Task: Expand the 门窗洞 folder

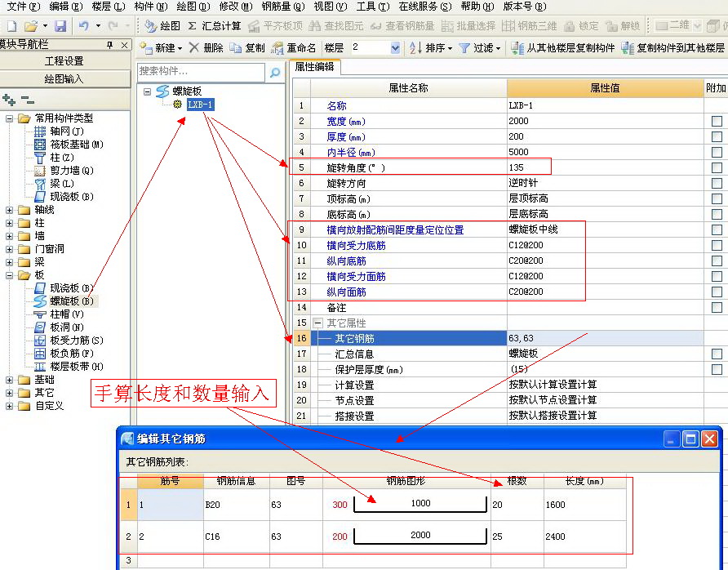Action: click(x=9, y=249)
